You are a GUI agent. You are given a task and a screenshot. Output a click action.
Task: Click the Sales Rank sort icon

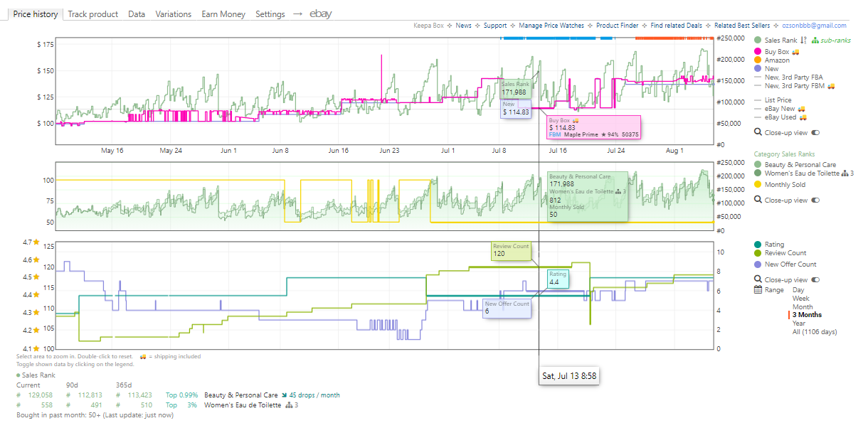coord(803,41)
